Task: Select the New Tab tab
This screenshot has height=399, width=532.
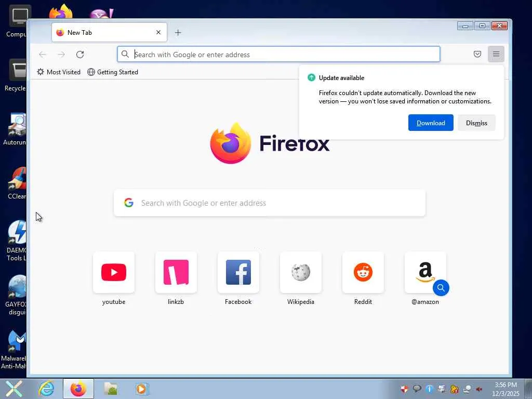Action: [x=109, y=32]
